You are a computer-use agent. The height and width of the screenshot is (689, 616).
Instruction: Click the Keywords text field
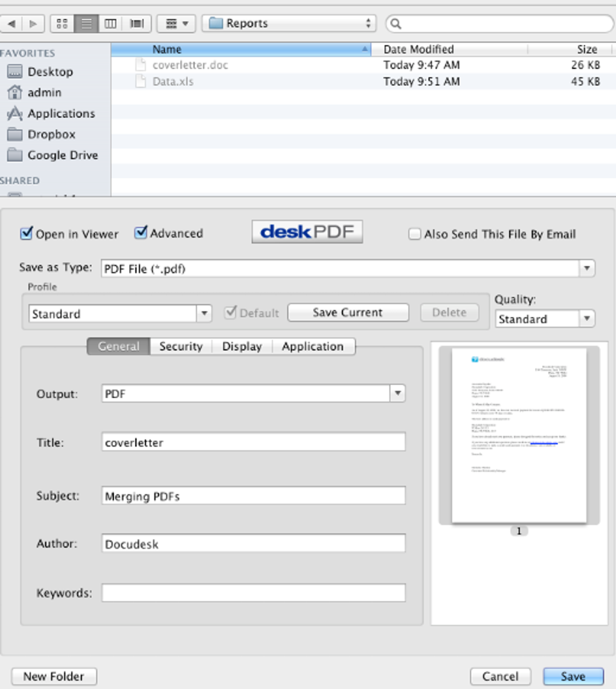pos(253,593)
